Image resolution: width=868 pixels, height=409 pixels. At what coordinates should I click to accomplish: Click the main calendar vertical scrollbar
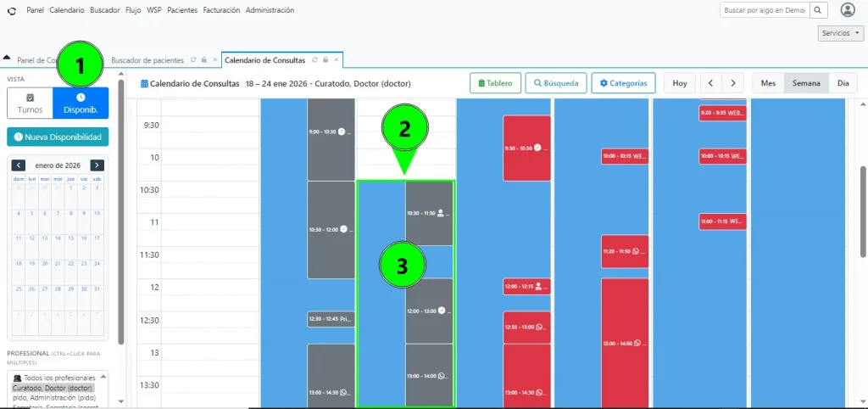tap(863, 211)
